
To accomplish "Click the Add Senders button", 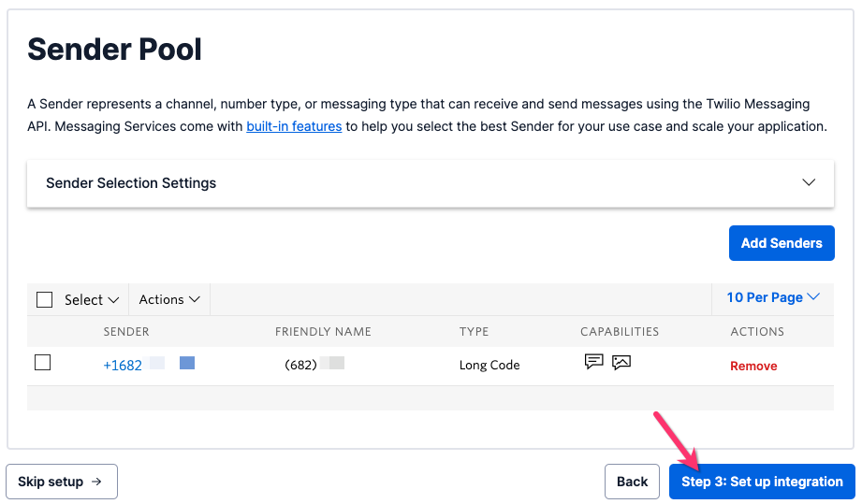I will (x=782, y=243).
